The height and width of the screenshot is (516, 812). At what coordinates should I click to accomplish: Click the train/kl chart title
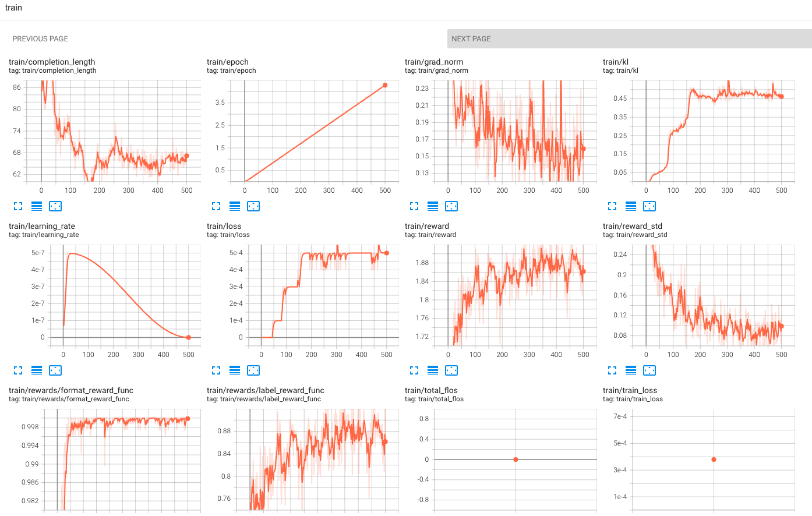616,62
